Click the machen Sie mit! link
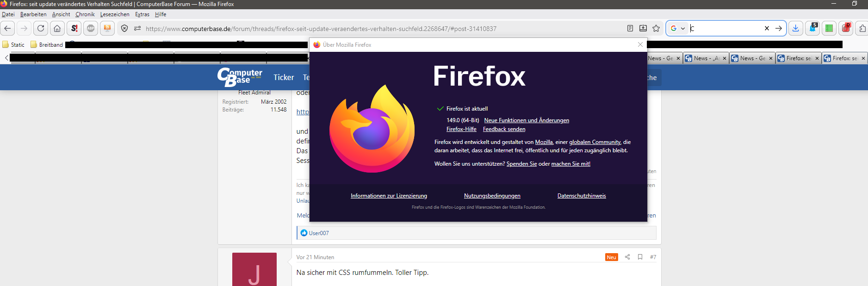This screenshot has height=286, width=868. coord(570,164)
